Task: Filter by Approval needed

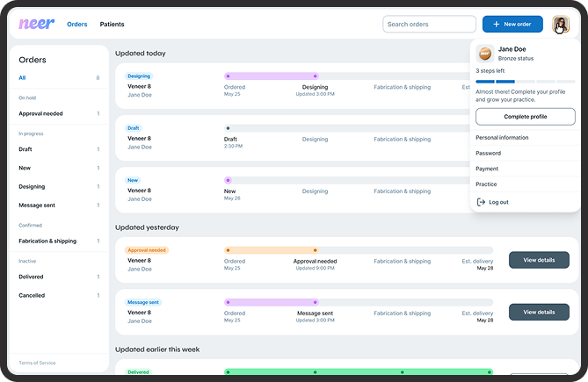Action: [x=59, y=113]
